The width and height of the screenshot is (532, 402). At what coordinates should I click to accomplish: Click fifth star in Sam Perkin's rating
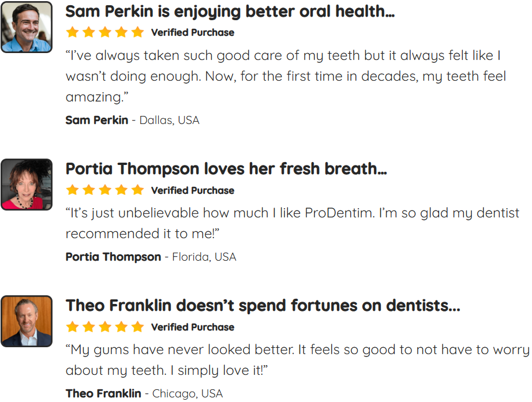point(137,32)
